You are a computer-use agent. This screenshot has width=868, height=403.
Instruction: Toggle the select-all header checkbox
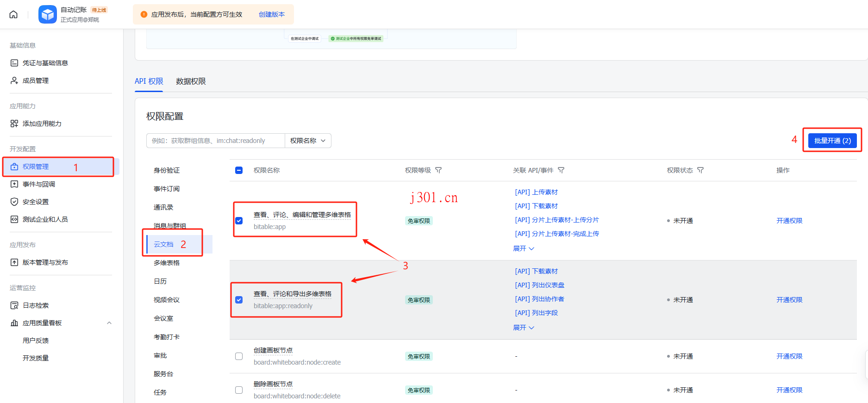[239, 170]
